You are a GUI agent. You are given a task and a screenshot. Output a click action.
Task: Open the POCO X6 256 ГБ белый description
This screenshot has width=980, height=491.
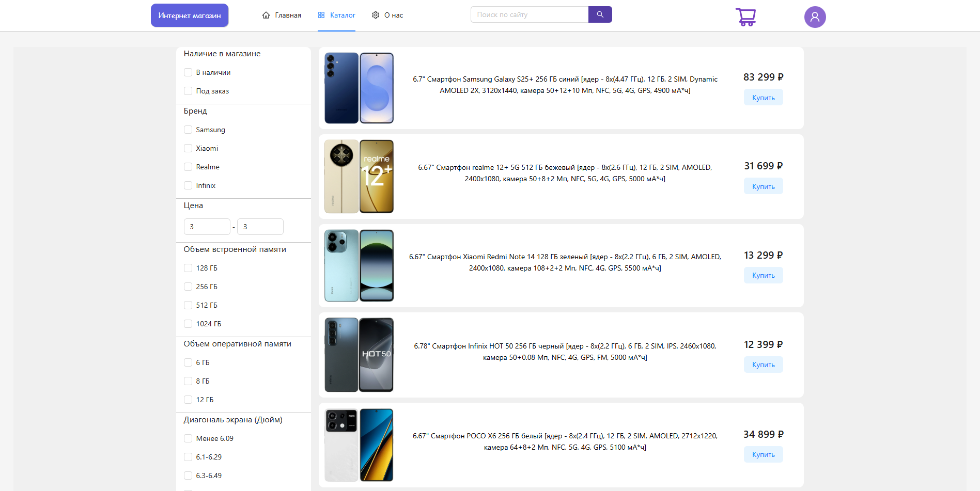[x=565, y=441]
